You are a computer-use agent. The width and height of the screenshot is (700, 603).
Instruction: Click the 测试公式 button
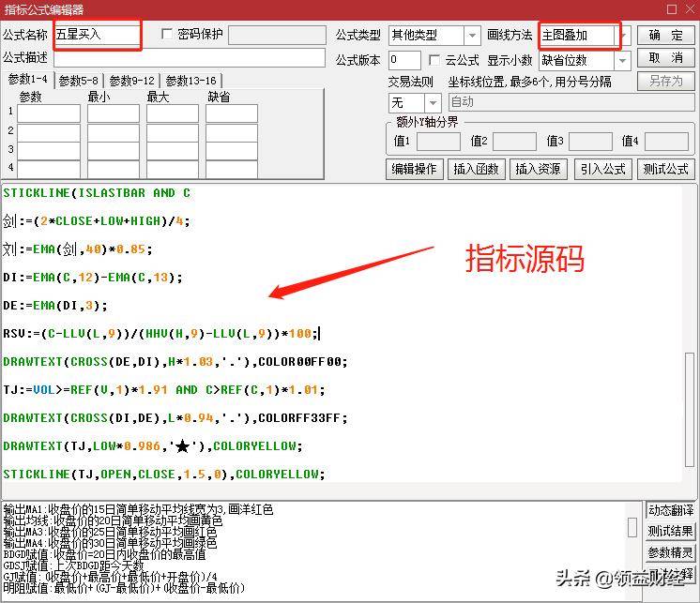tap(665, 169)
